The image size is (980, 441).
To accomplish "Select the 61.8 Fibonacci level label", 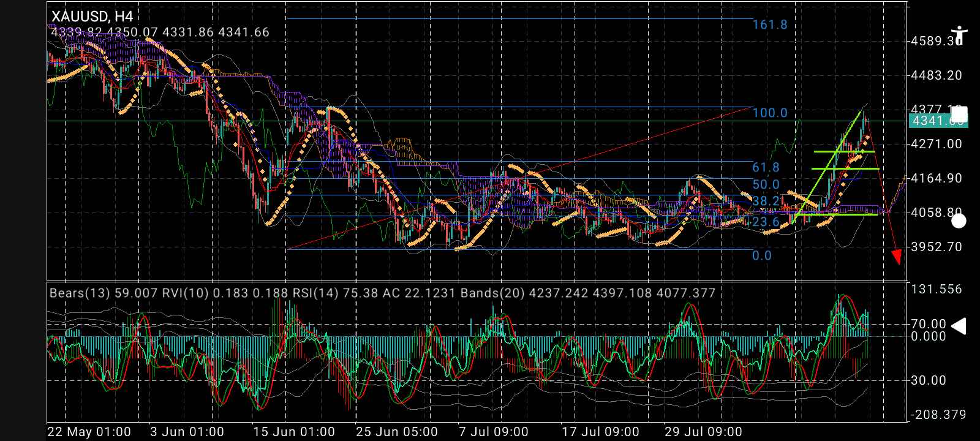I will point(766,167).
